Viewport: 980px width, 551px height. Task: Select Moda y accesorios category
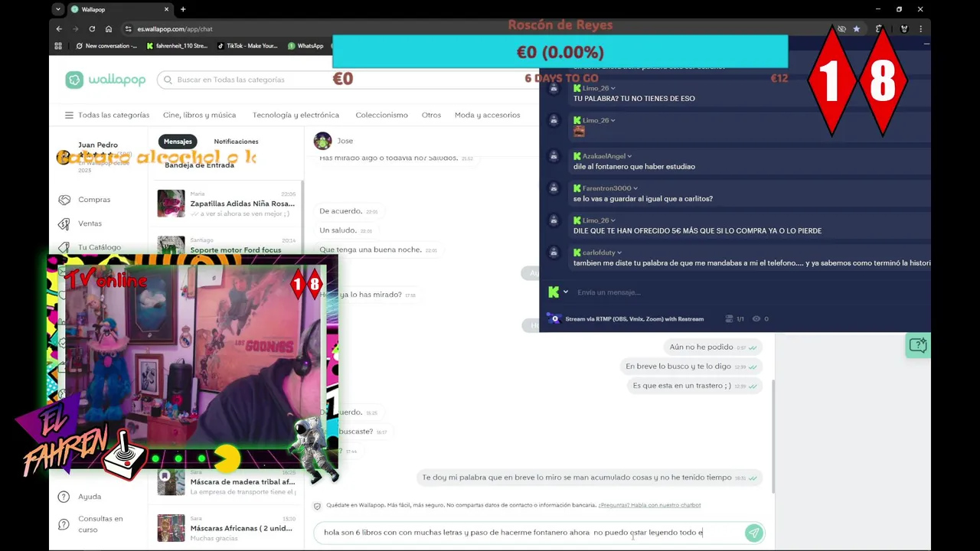[487, 115]
